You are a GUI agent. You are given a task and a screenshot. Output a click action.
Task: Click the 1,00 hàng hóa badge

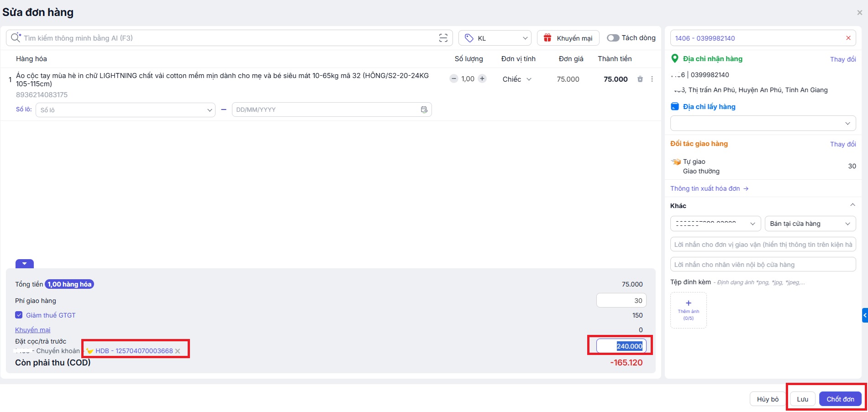(69, 284)
